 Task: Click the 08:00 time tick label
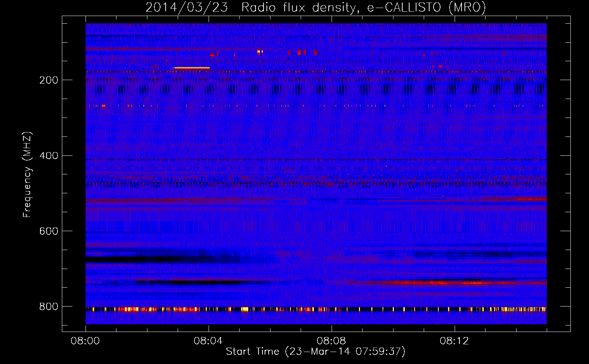(x=85, y=341)
